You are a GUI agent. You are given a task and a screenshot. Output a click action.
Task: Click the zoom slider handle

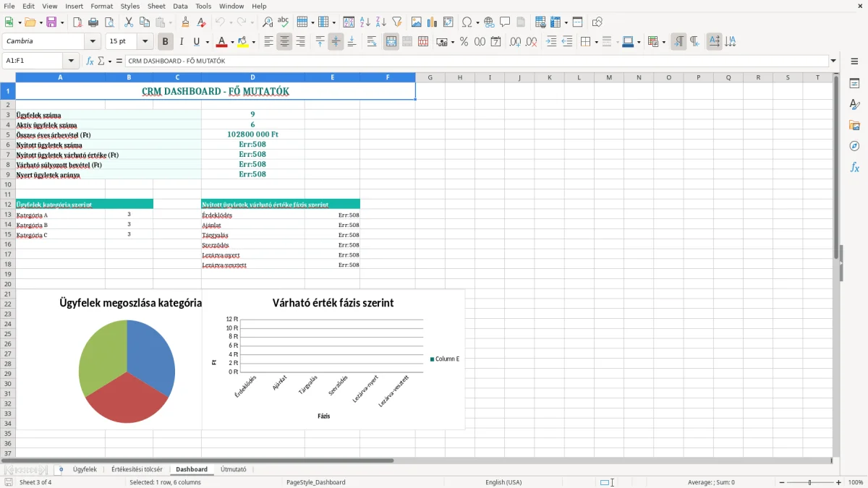[x=809, y=482]
